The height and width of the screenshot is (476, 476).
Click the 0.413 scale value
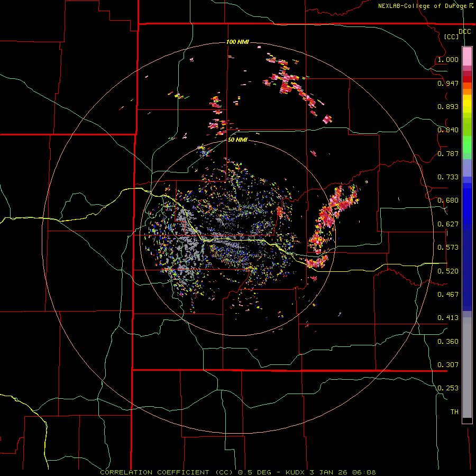click(448, 318)
